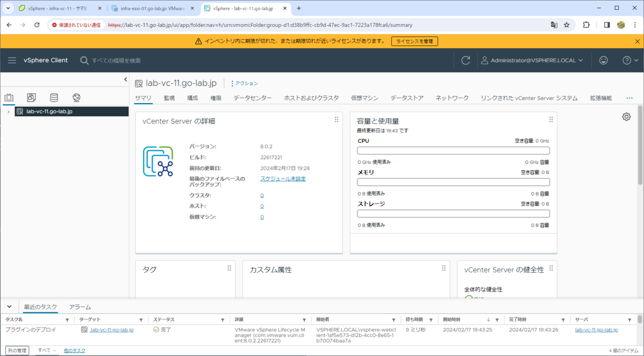This screenshot has width=644, height=356.
Task: Open the ホストおよびクラスタ tab
Action: [x=311, y=98]
